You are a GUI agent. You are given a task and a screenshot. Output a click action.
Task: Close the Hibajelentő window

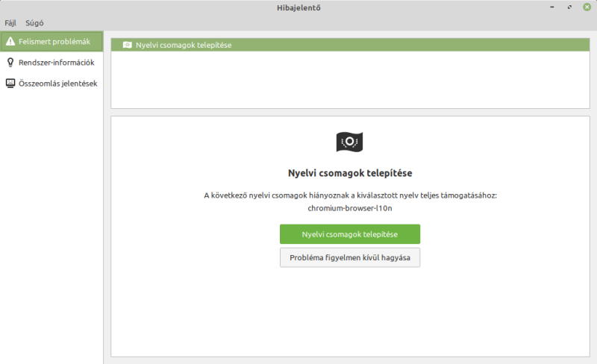(x=587, y=7)
